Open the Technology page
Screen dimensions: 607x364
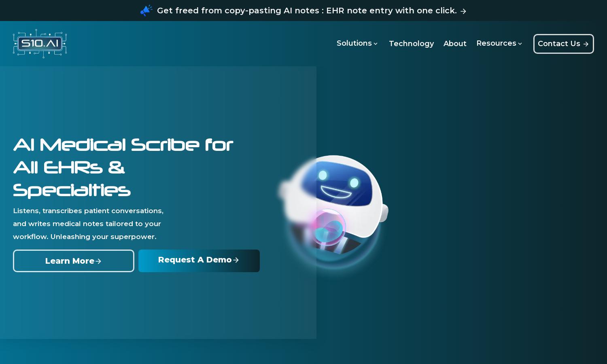pos(411,44)
